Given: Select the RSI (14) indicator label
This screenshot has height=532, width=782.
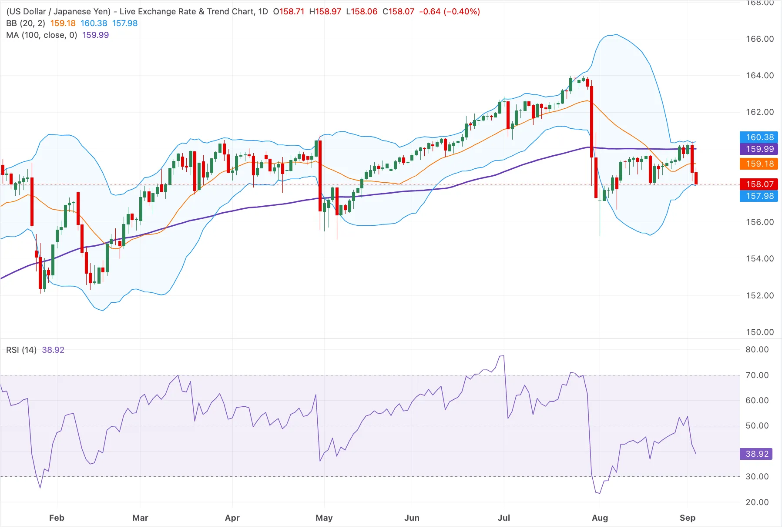Looking at the screenshot, I should [21, 350].
